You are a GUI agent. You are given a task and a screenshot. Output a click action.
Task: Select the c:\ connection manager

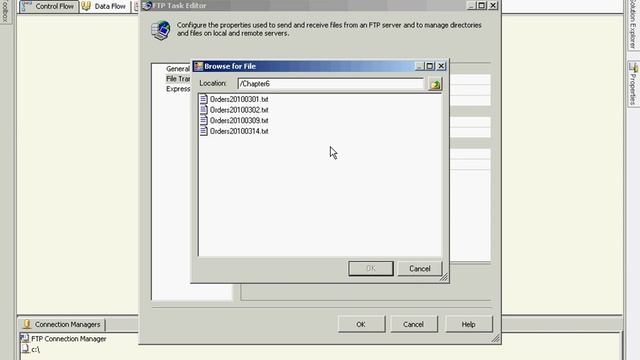point(36,349)
